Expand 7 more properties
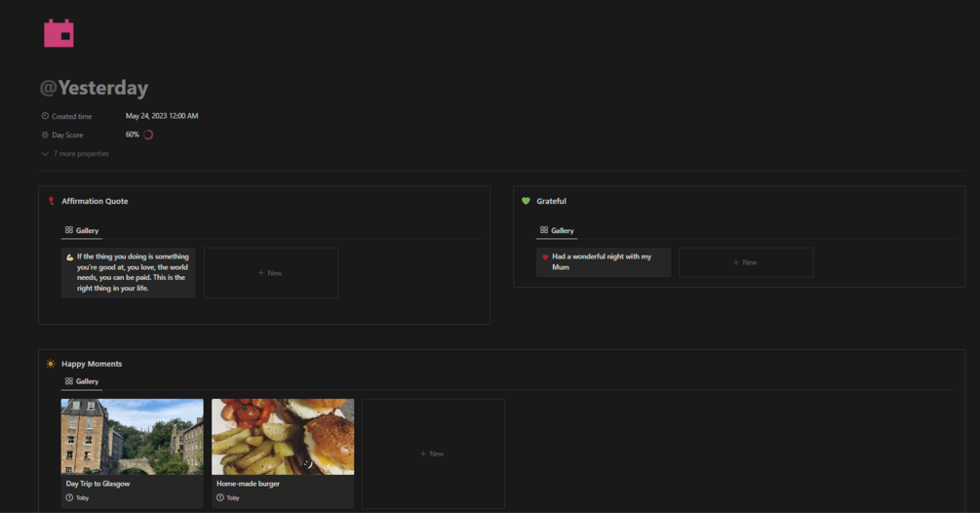 75,154
